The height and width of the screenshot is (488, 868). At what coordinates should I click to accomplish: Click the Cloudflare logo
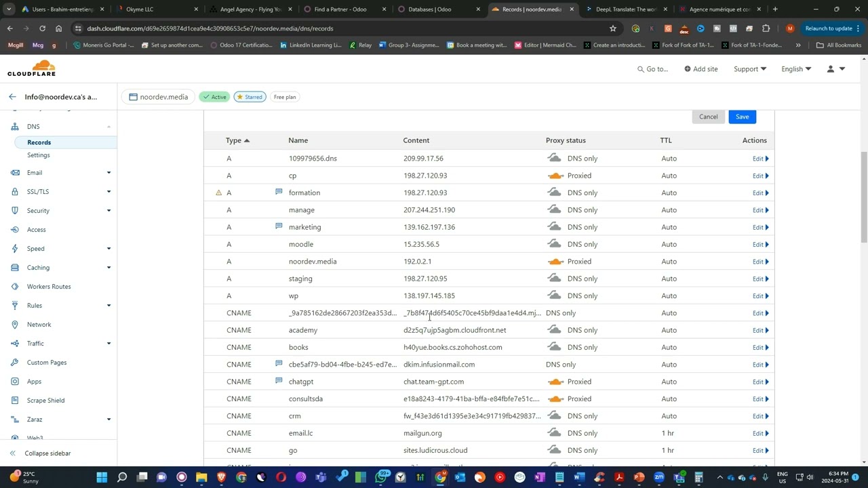[31, 68]
